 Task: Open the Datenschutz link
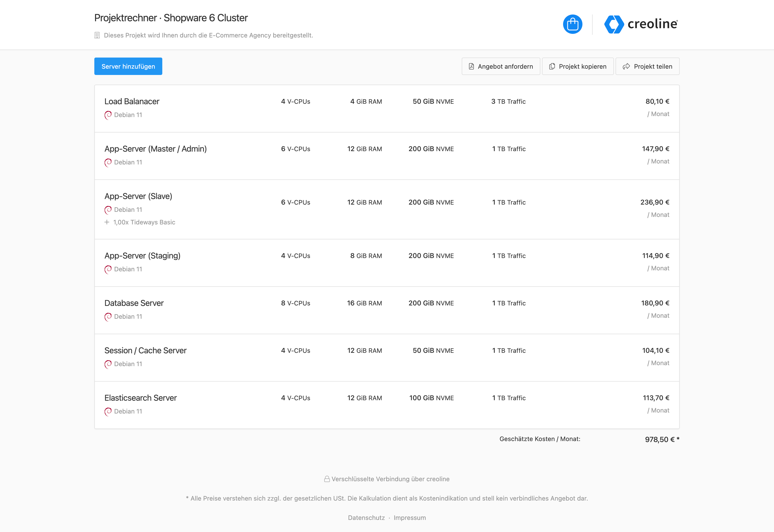click(366, 518)
